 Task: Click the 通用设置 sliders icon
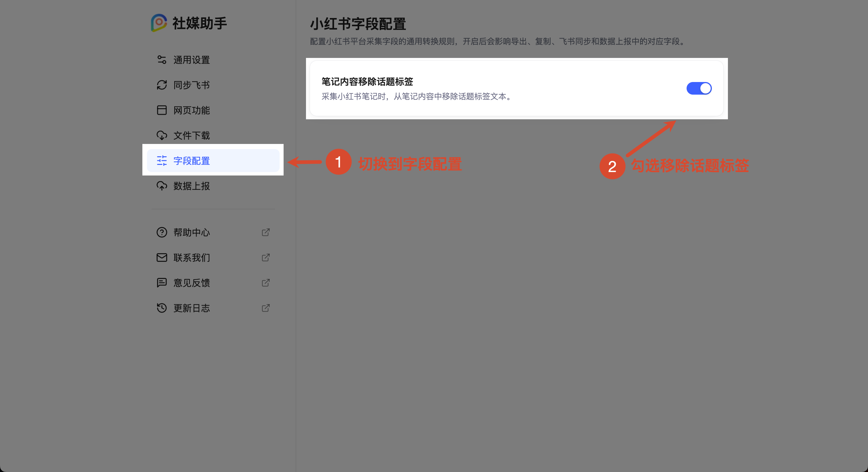162,60
